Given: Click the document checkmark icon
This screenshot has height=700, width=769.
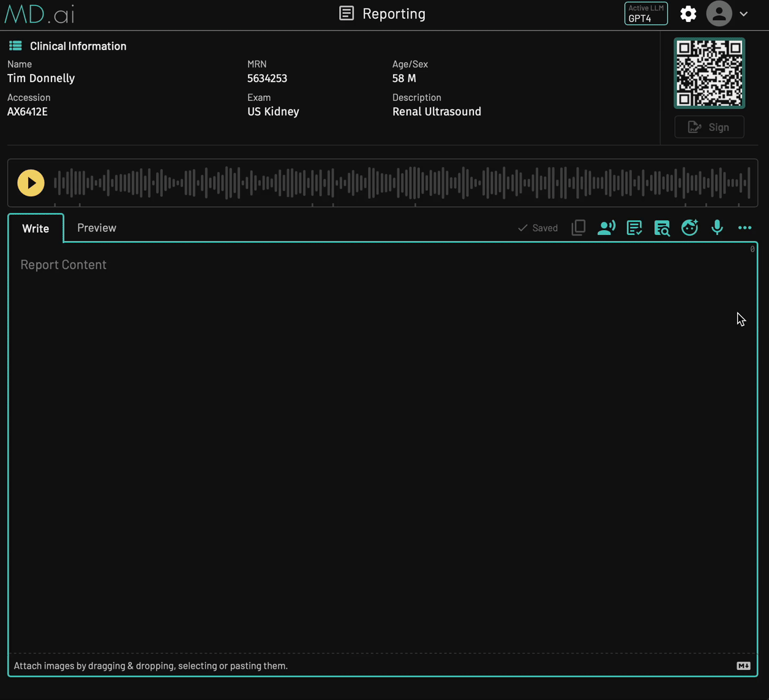Looking at the screenshot, I should click(x=634, y=228).
